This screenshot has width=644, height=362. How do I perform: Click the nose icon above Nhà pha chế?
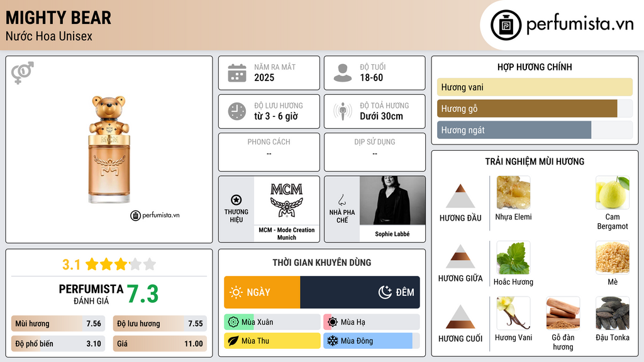tap(341, 200)
